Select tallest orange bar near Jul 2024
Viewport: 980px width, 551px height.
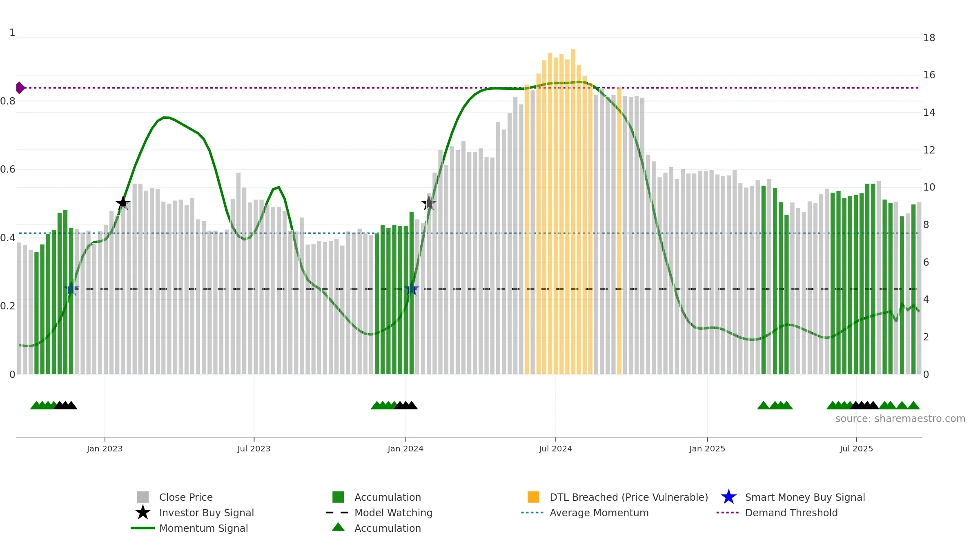573,211
